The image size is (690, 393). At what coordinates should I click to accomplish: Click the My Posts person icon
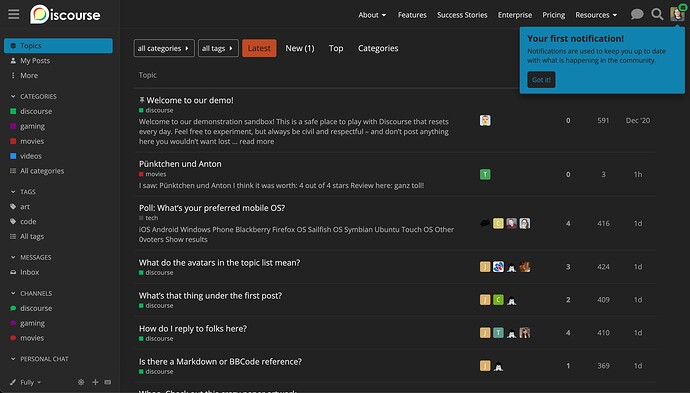13,60
